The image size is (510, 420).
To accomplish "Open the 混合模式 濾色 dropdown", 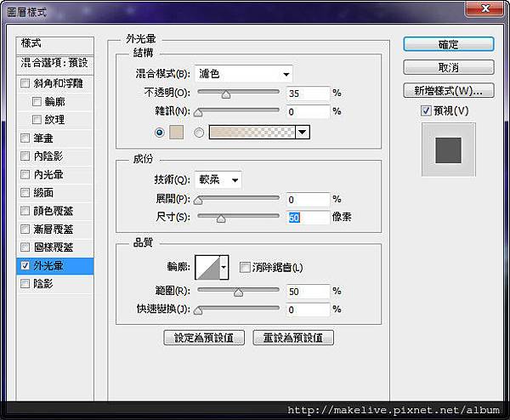I will (x=243, y=74).
